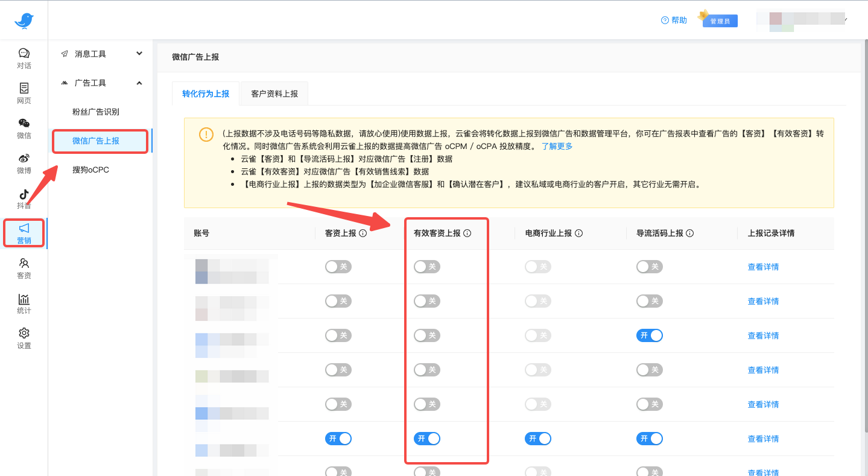Switch to the 微博 sidebar section
Image resolution: width=868 pixels, height=476 pixels.
(24, 163)
